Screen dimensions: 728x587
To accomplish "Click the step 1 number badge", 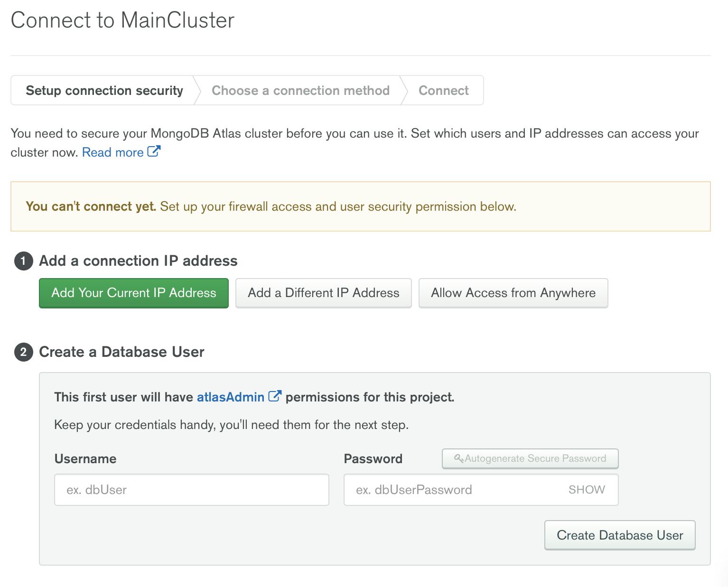I will point(23,261).
